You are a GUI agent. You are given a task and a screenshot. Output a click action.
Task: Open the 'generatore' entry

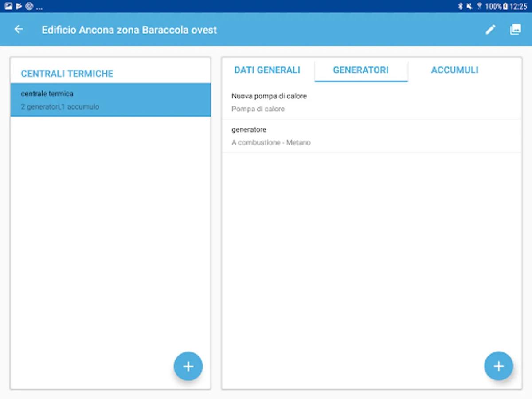pyautogui.click(x=372, y=136)
